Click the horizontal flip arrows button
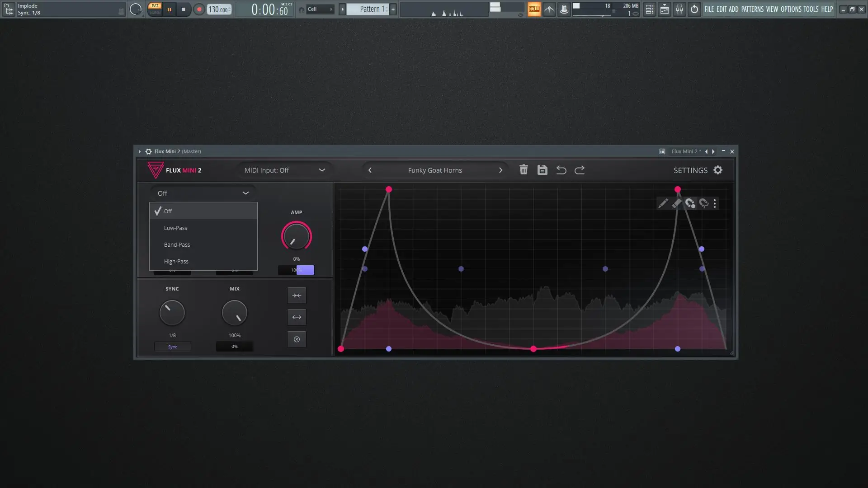Viewport: 868px width, 488px height. 297,317
